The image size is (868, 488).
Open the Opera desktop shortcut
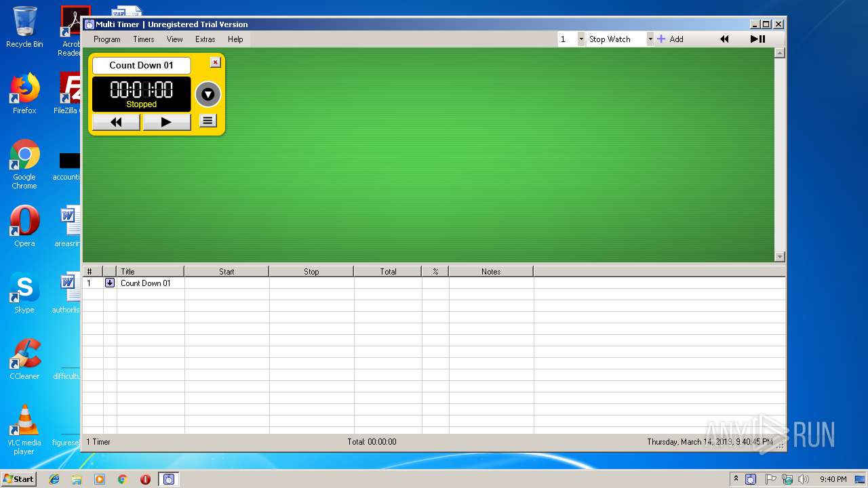24,226
